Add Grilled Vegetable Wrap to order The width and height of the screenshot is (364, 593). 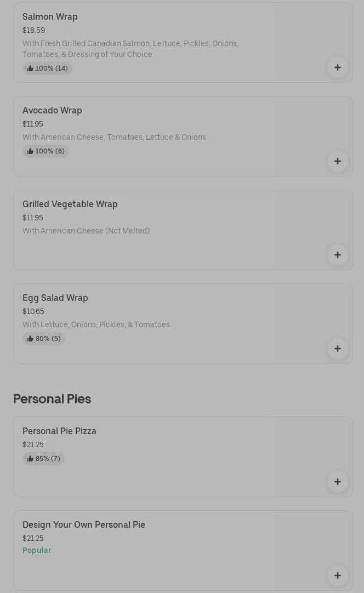(338, 255)
